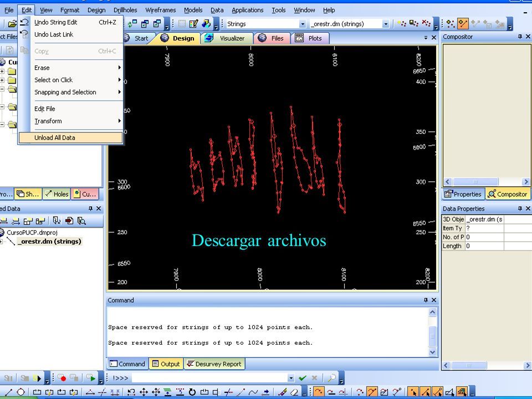This screenshot has width=532, height=399.
Task: Click the eraser tool icon
Action: (294, 392)
